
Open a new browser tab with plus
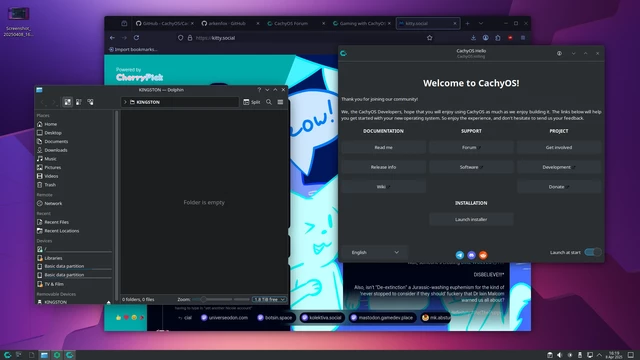pyautogui.click(x=467, y=24)
